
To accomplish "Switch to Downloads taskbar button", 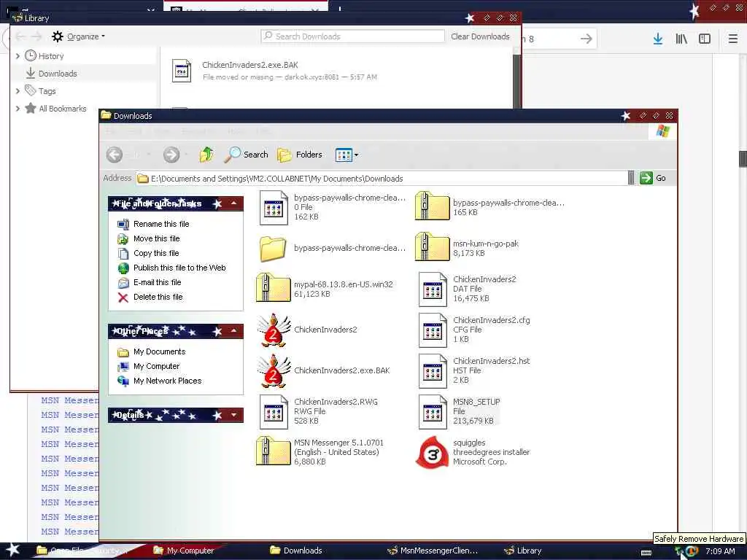I will tap(296, 551).
